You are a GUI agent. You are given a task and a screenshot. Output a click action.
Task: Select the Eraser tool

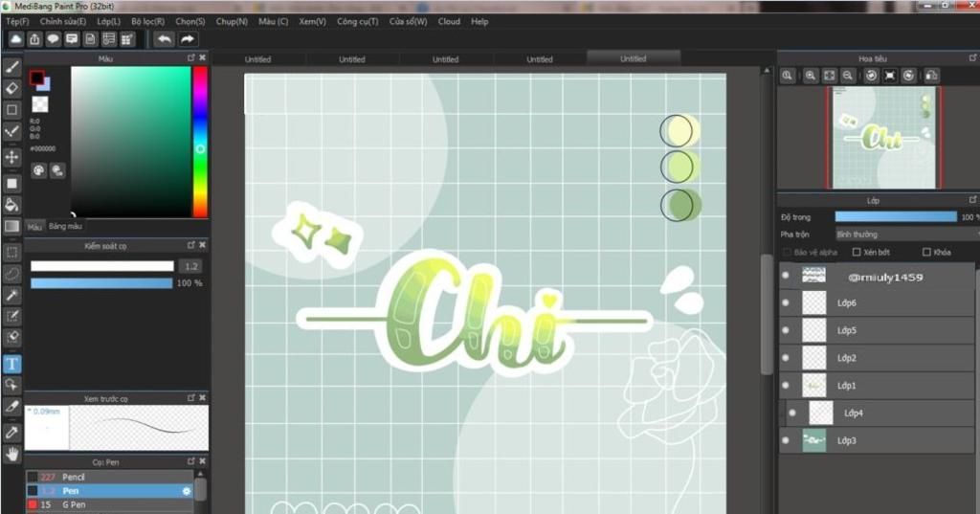click(11, 88)
